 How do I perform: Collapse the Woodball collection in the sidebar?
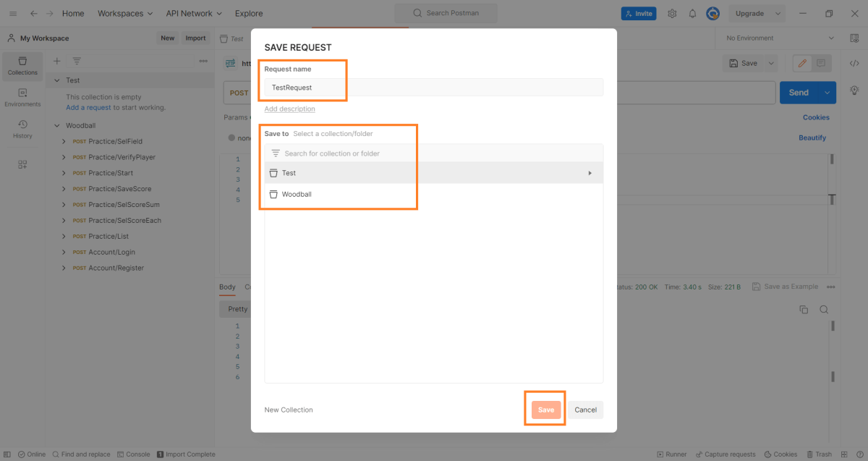pyautogui.click(x=56, y=125)
